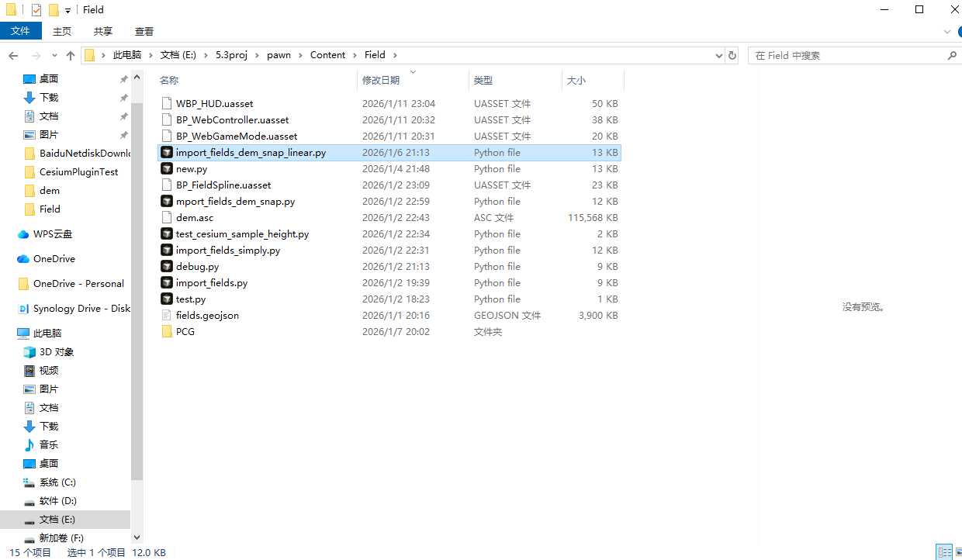Click the Refresh address bar button
Screen dimensions: 962x560
[x=732, y=55]
